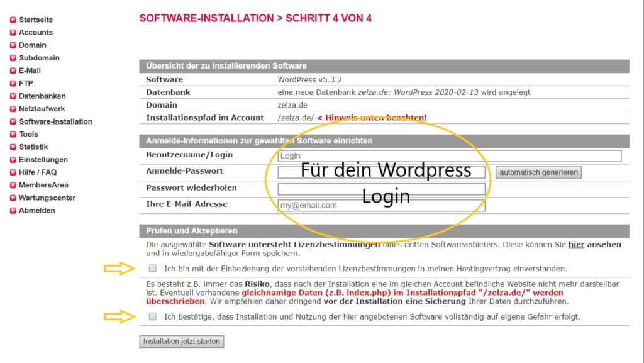The image size is (644, 363).
Task: Click the bullet icon beside Hilfe / FAQ
Action: 13,172
